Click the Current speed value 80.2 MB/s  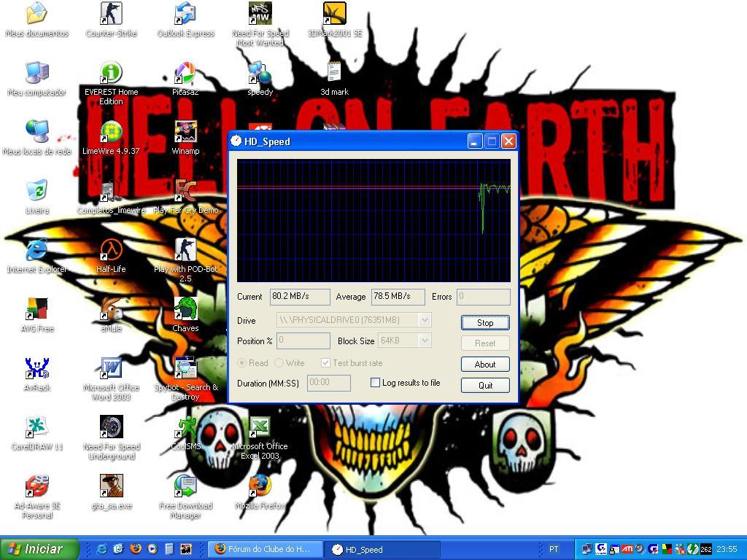pyautogui.click(x=300, y=296)
